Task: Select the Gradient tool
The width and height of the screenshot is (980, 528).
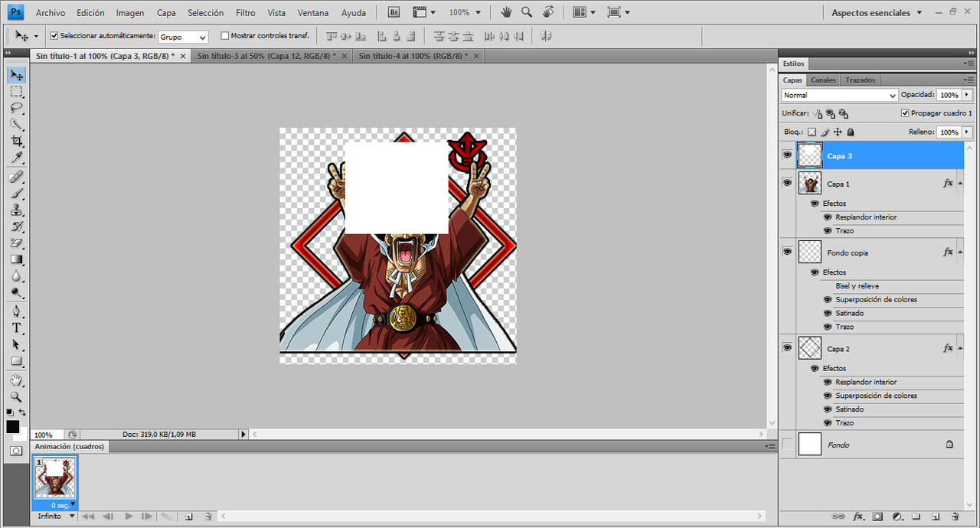Action: click(16, 259)
